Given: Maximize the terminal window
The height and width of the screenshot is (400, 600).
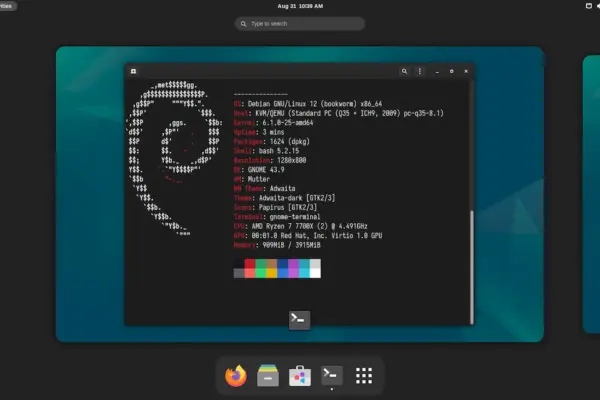Looking at the screenshot, I should [x=452, y=71].
